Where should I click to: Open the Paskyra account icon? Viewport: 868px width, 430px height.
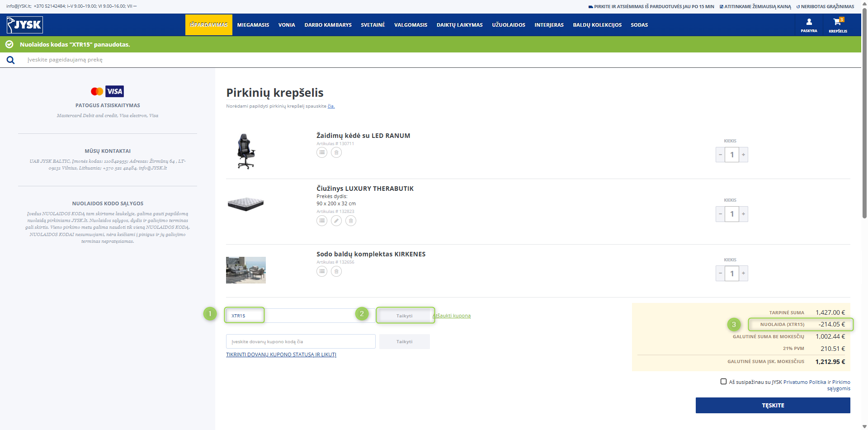[809, 25]
